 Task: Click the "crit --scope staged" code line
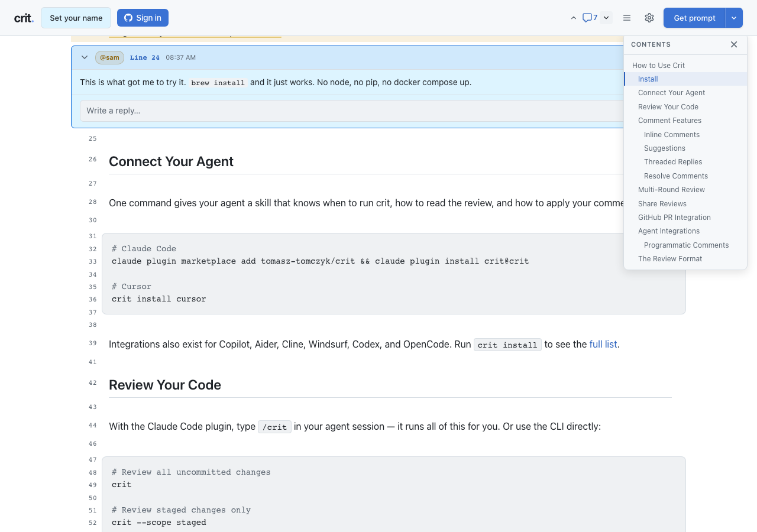159,523
